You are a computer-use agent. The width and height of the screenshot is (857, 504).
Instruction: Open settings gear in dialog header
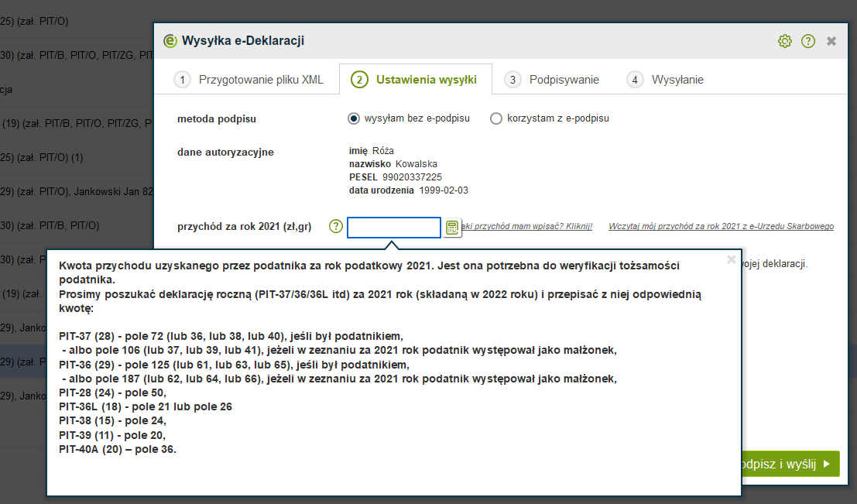785,41
